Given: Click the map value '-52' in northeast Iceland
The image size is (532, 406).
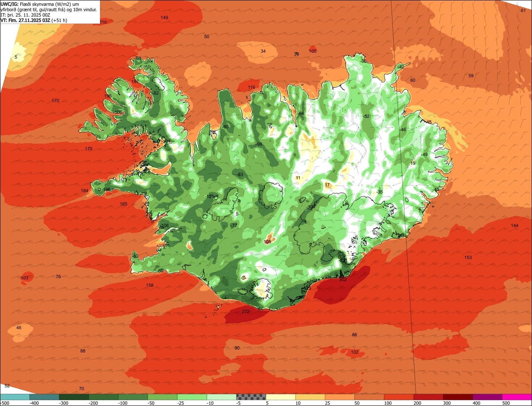Looking at the screenshot, I should pos(366,116).
